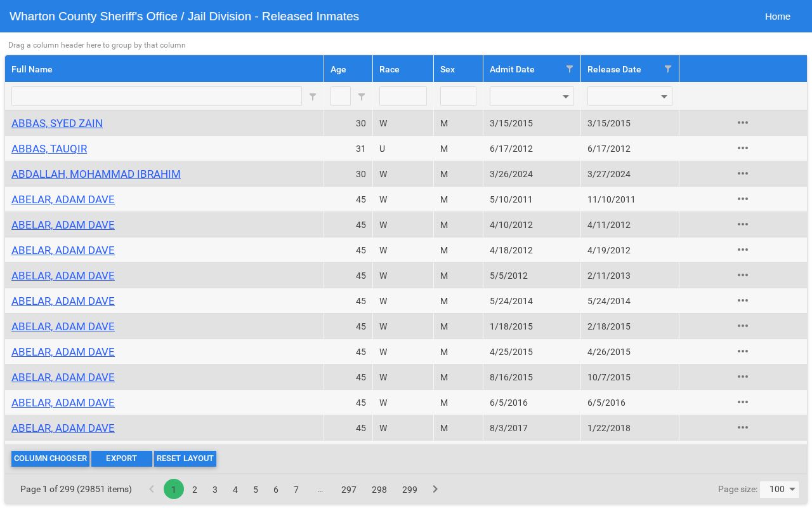
Task: Open filter icon in Release Date header
Action: 667,69
